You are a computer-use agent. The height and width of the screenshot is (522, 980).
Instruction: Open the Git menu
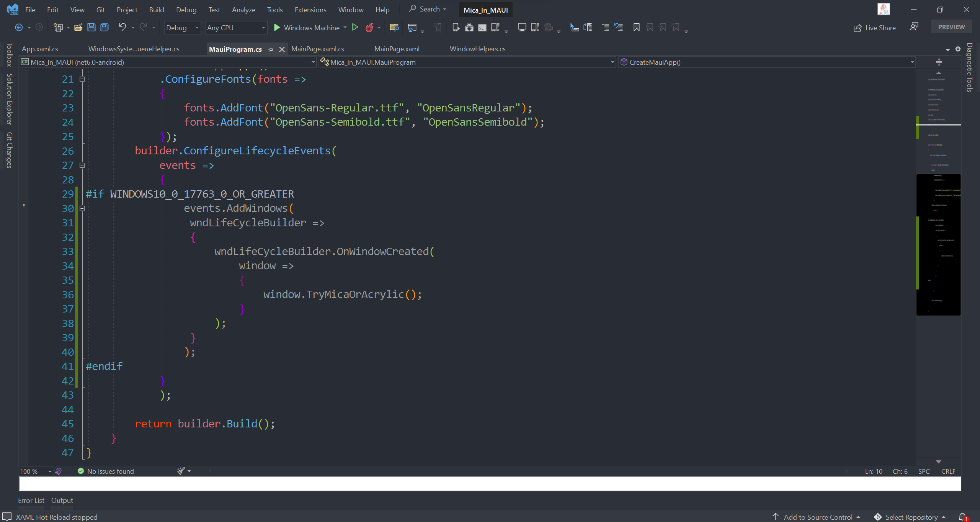point(101,10)
